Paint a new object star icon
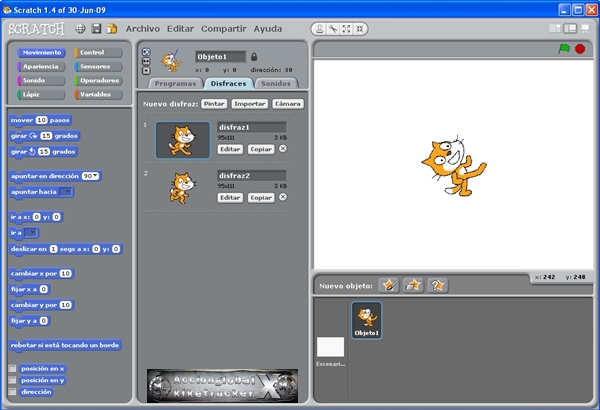Screen dimensions: 600x410 coord(389,285)
